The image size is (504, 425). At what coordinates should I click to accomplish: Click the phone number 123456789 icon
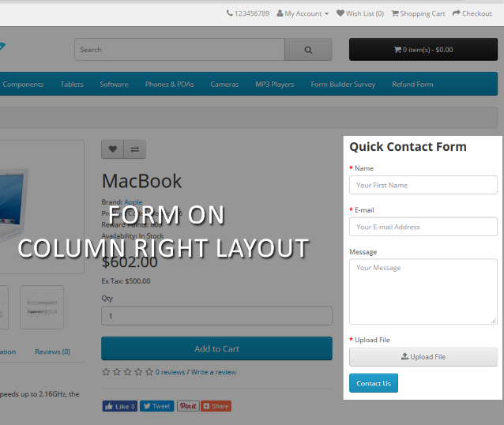point(230,13)
